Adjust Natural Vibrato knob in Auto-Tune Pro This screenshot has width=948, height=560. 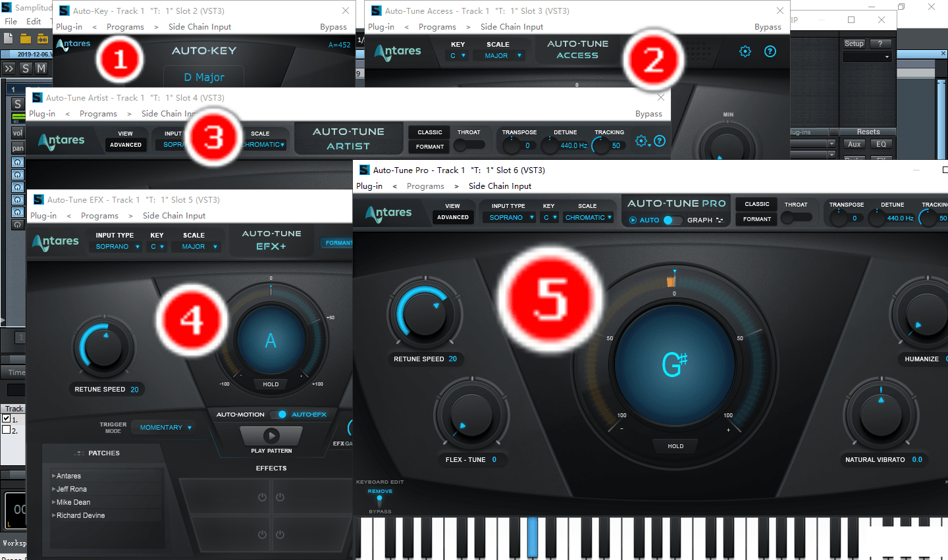coord(881,415)
